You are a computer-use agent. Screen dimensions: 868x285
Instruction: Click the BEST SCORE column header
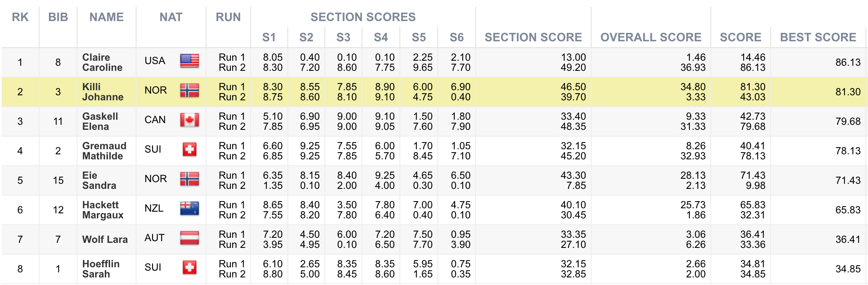[818, 38]
